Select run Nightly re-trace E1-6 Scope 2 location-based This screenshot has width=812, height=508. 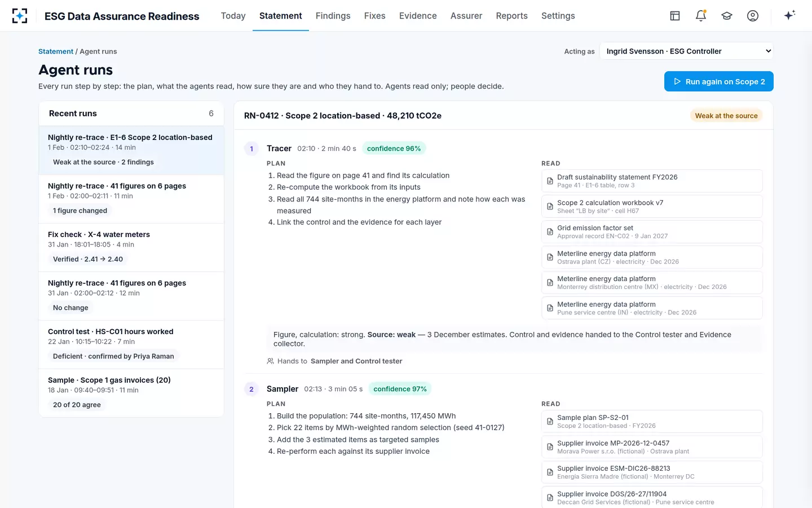tap(131, 150)
